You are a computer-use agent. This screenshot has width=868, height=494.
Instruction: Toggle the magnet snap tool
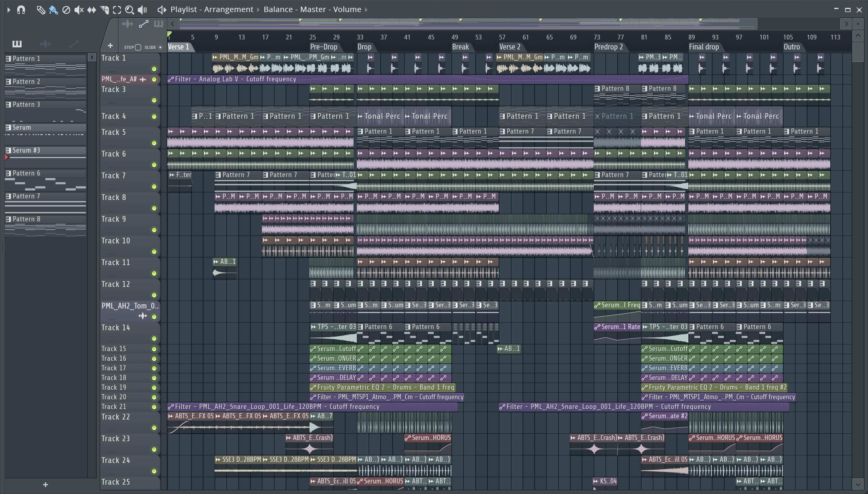21,10
